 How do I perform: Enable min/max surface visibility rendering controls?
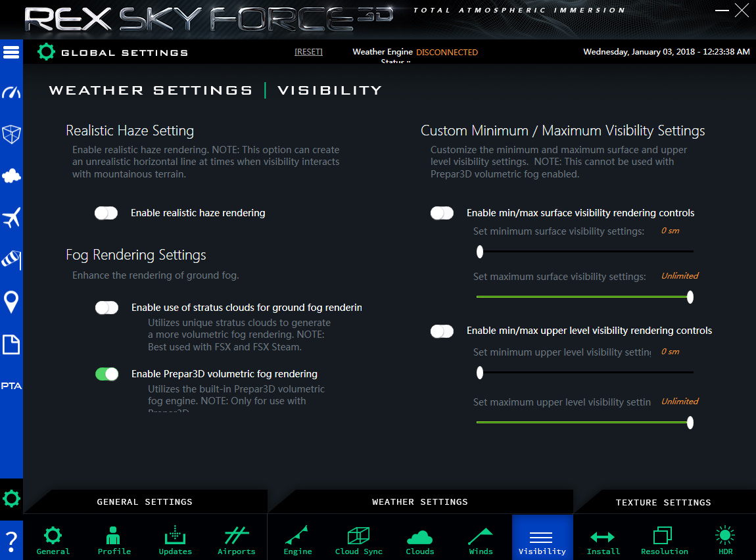(442, 213)
